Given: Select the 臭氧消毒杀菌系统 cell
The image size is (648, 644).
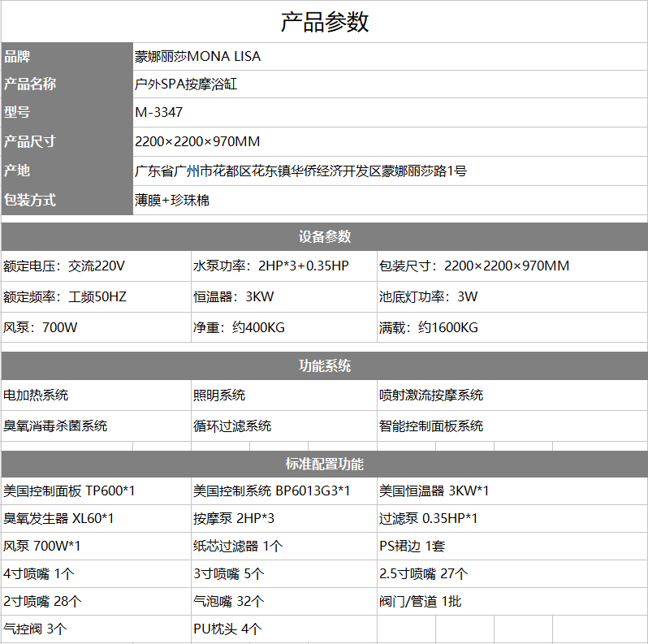Looking at the screenshot, I should click(55, 426).
